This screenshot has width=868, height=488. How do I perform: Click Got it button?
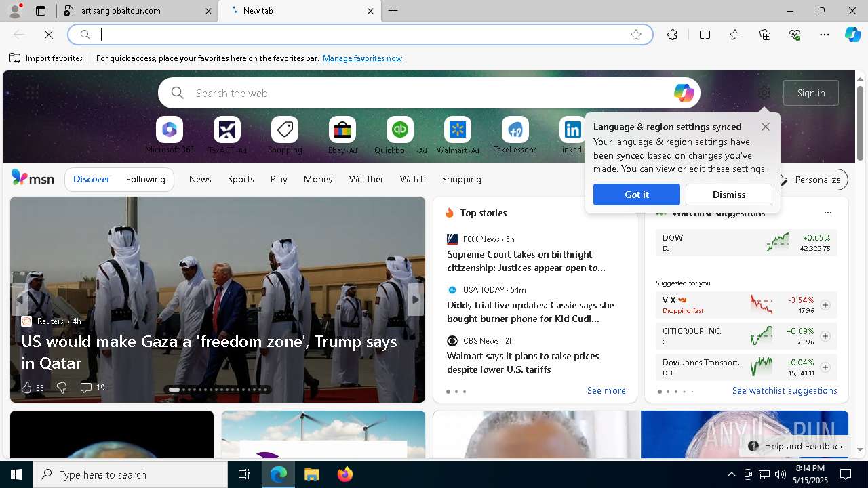(637, 195)
